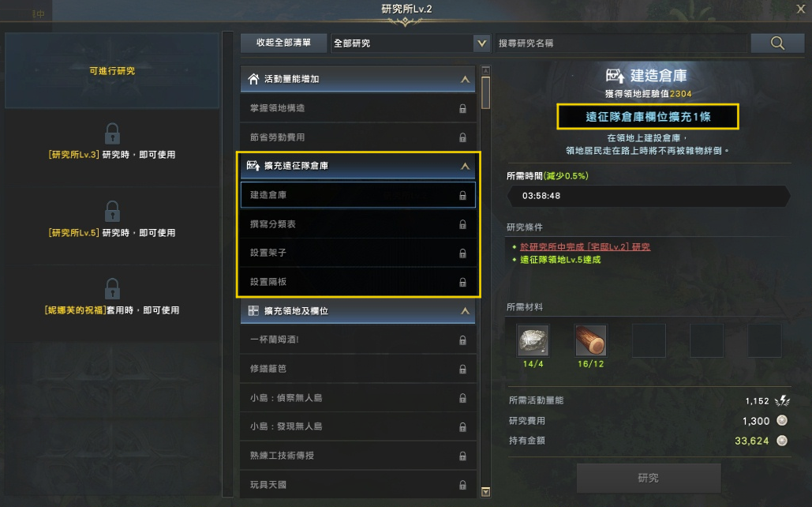
Task: Click the 研究 start button
Action: coord(649,478)
